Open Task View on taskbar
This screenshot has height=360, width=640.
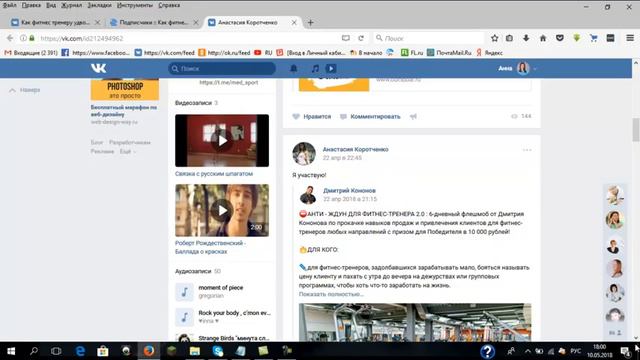point(56,351)
